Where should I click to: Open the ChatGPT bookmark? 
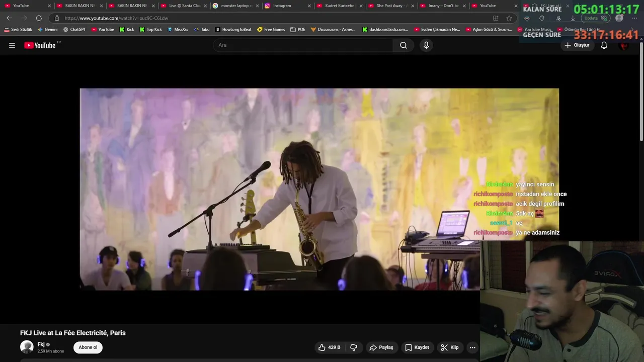click(74, 30)
